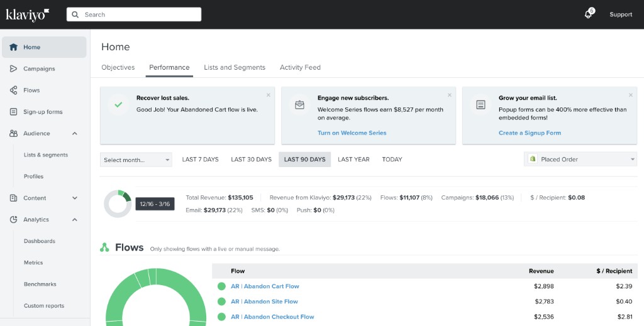The height and width of the screenshot is (326, 644).
Task: Open the notifications bell
Action: tap(589, 14)
